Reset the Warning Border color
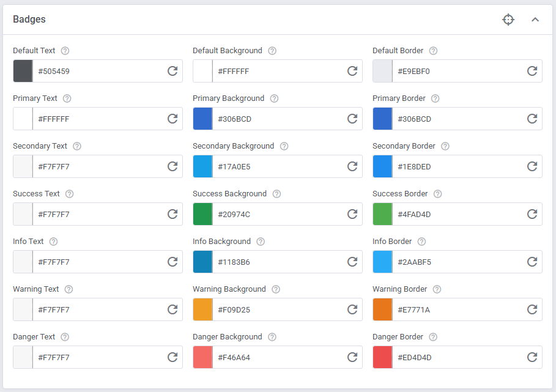556x392 pixels. [532, 309]
